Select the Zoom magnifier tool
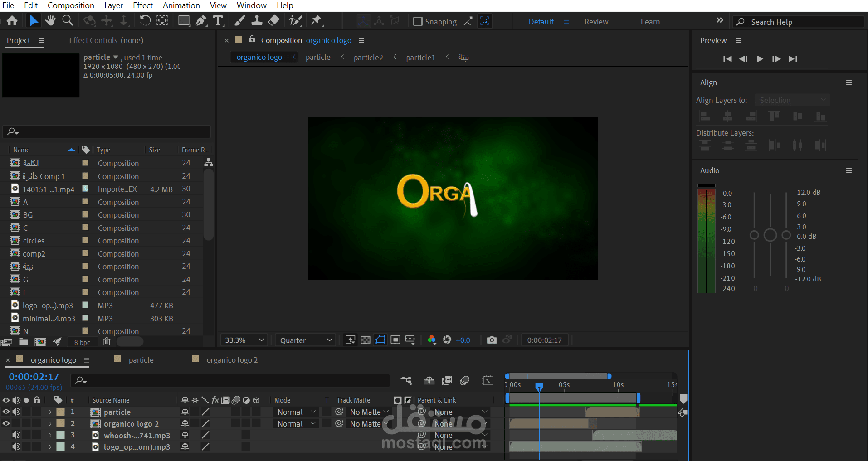The width and height of the screenshot is (868, 461). click(68, 21)
